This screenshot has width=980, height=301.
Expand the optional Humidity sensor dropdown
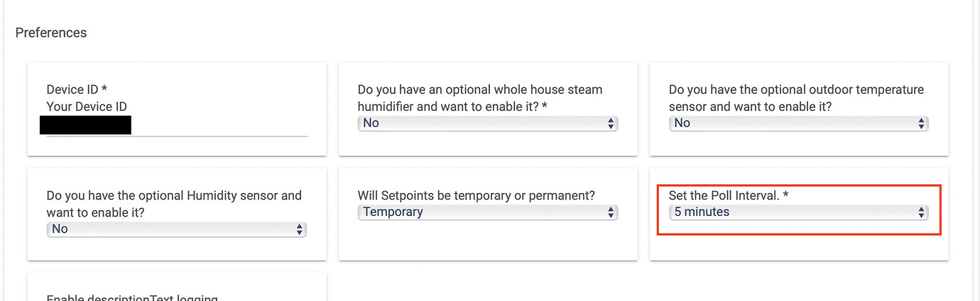[x=176, y=229]
